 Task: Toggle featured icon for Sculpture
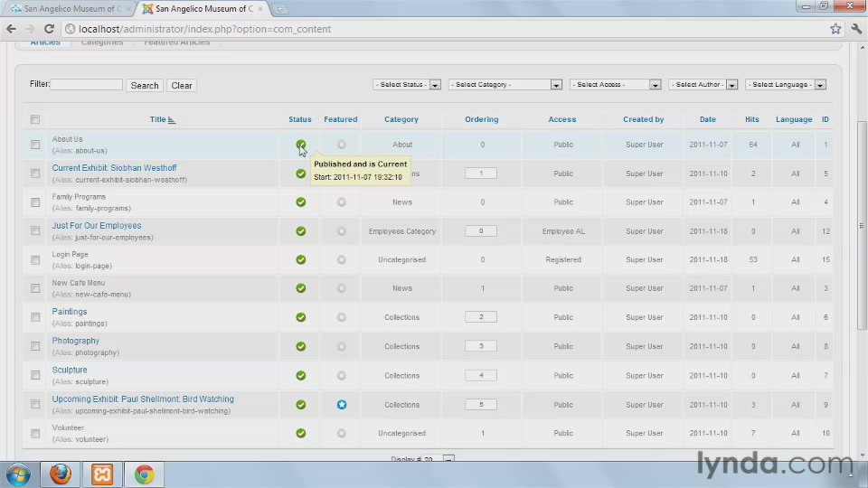(342, 375)
